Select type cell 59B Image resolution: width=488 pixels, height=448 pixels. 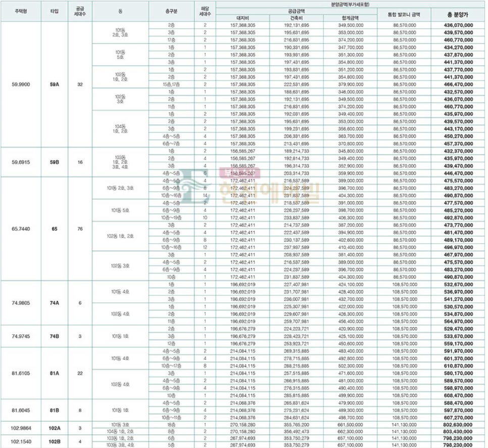(x=55, y=162)
